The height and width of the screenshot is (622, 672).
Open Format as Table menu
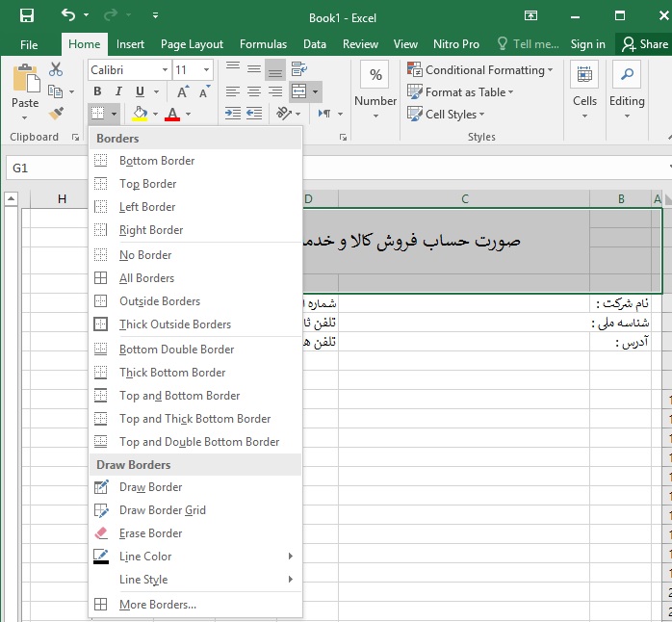(460, 92)
